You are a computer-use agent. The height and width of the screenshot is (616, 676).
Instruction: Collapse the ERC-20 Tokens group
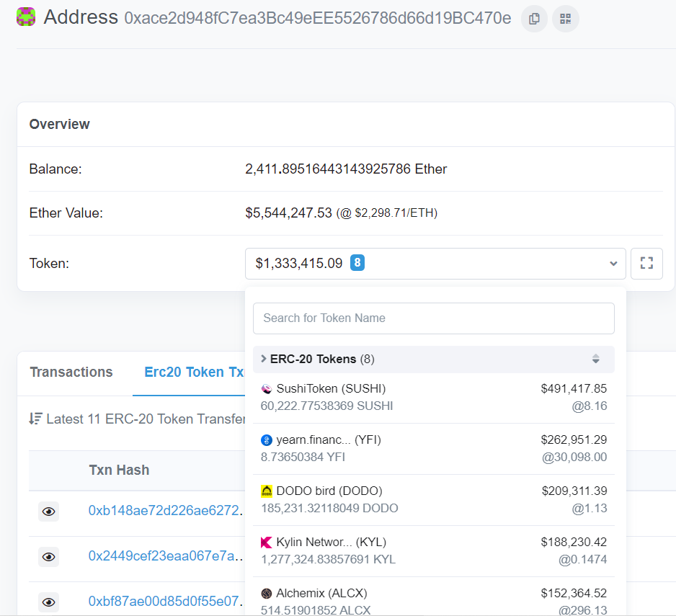(264, 359)
